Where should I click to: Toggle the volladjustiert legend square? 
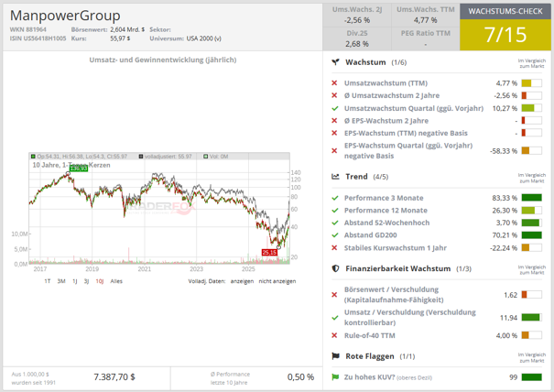point(141,157)
